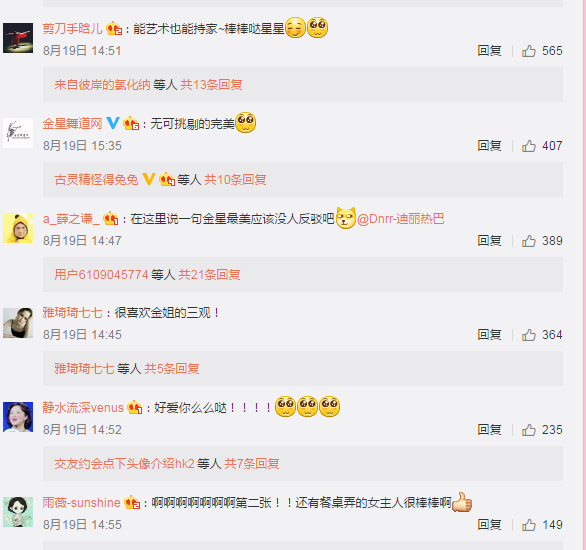This screenshot has width=586, height=550.
Task: Show all 共7条回复 replies
Action: 252,464
